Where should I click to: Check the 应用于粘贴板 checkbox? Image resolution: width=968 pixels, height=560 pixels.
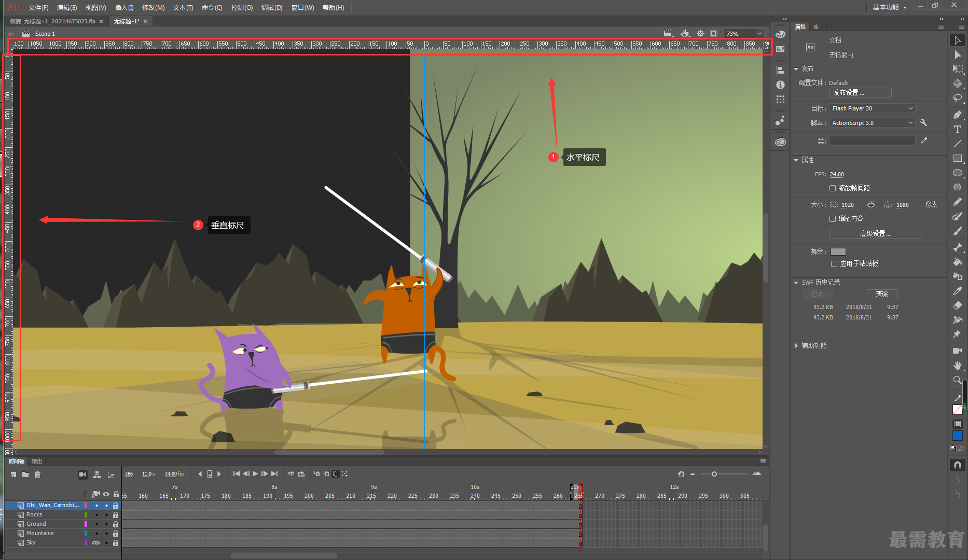click(834, 264)
